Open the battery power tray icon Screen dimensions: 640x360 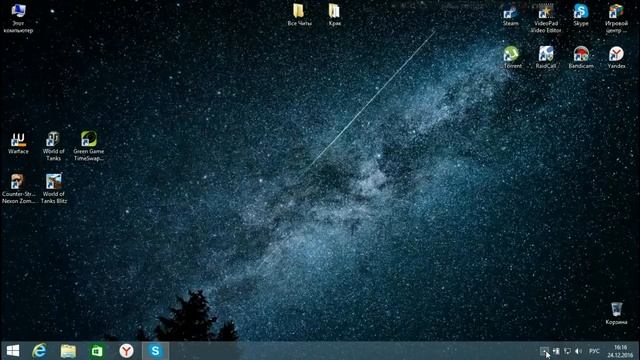[x=556, y=351]
